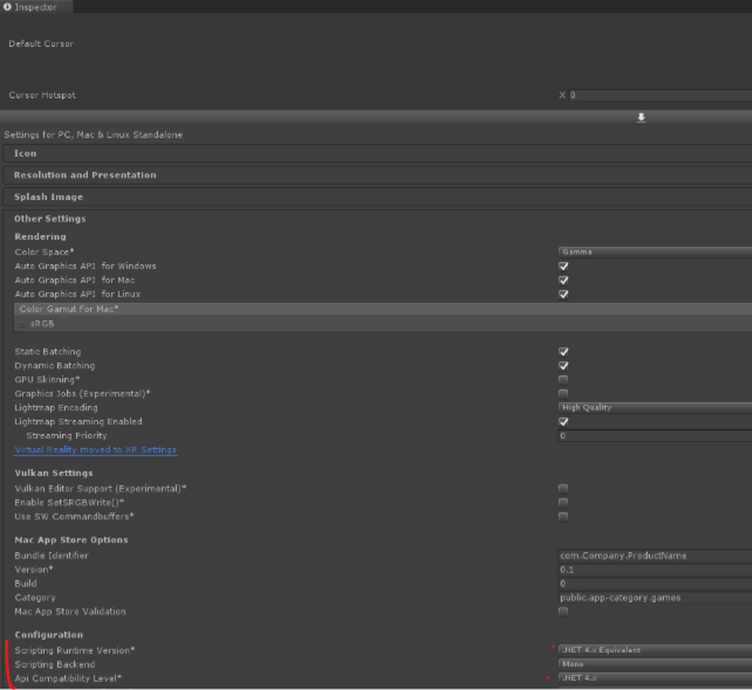Open the Lightmap Encoding dropdown

tap(654, 408)
